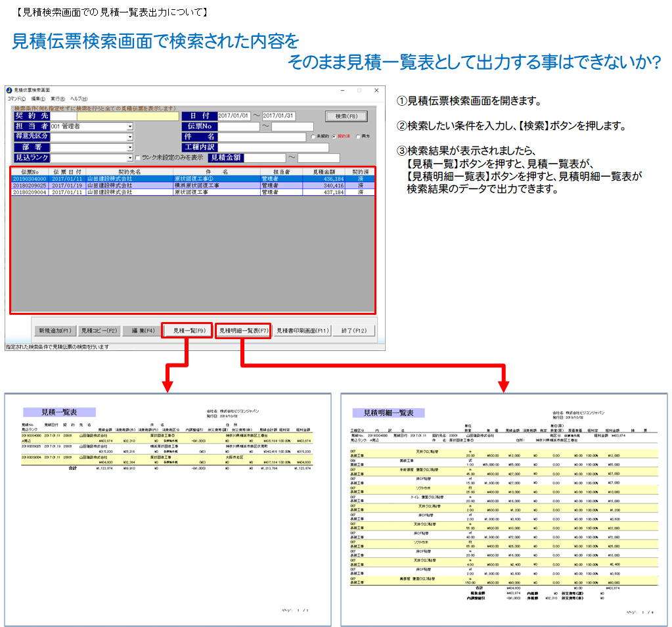Open the 得意先区分 dropdown list
Viewport: 672px width, 627px height.
130,137
